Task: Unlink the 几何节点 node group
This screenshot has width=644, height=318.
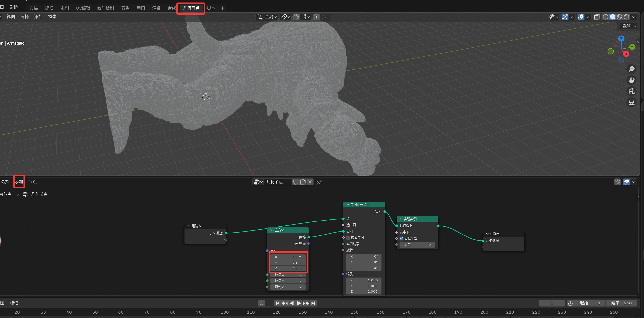Action: point(310,182)
